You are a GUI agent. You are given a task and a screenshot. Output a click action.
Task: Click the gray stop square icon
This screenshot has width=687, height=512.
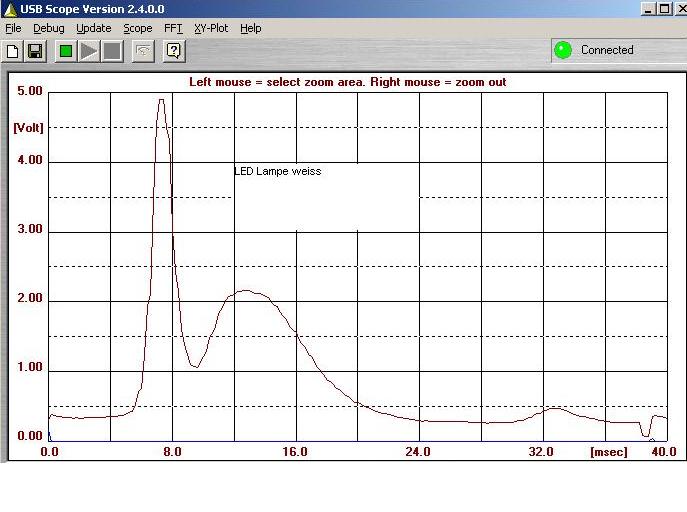[x=112, y=50]
